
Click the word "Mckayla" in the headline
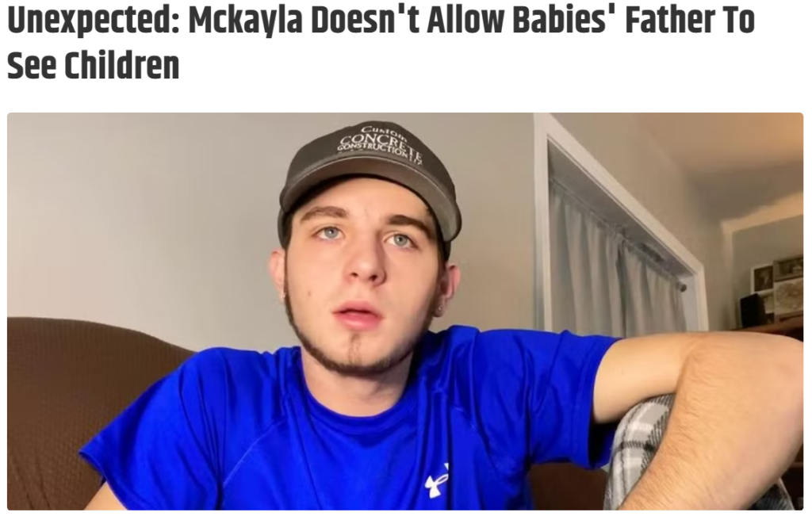(x=245, y=20)
